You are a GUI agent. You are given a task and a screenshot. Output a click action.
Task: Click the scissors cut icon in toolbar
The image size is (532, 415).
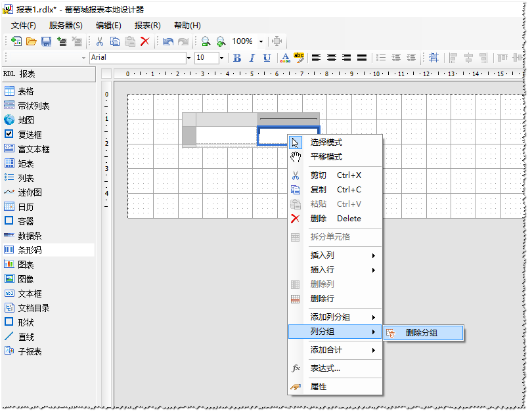(x=100, y=41)
